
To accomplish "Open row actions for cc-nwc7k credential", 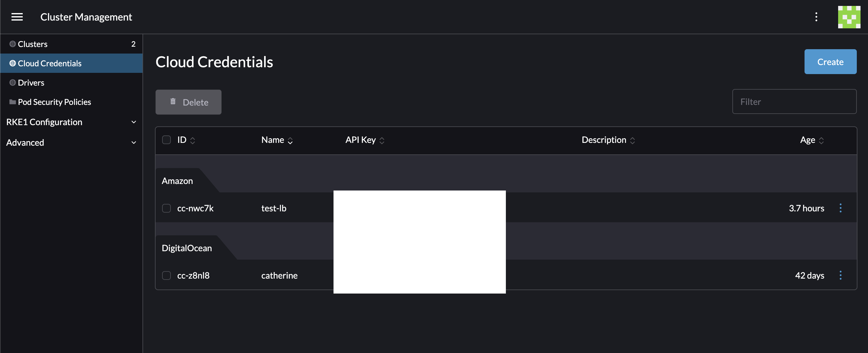I will click(x=840, y=208).
